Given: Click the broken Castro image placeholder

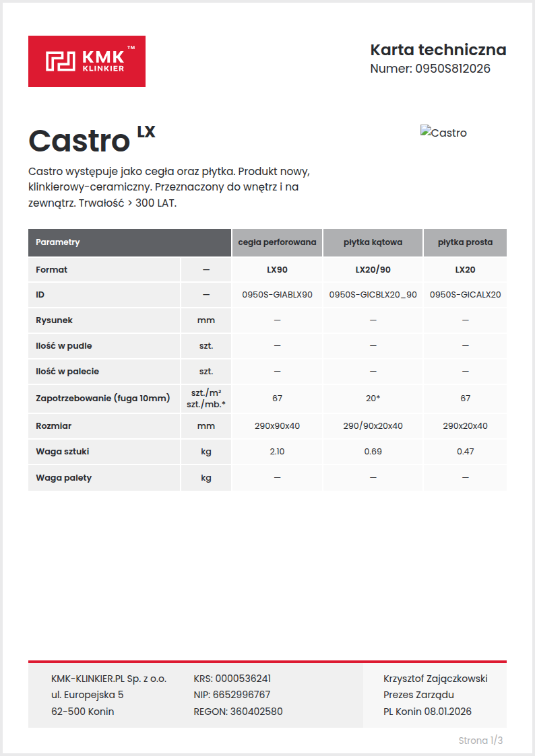Looking at the screenshot, I should pos(443,133).
